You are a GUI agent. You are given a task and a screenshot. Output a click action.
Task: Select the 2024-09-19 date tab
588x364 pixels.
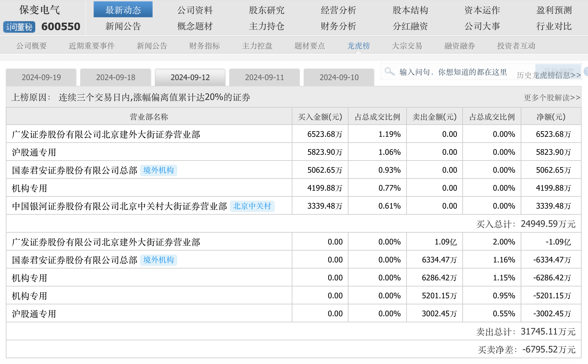[41, 78]
